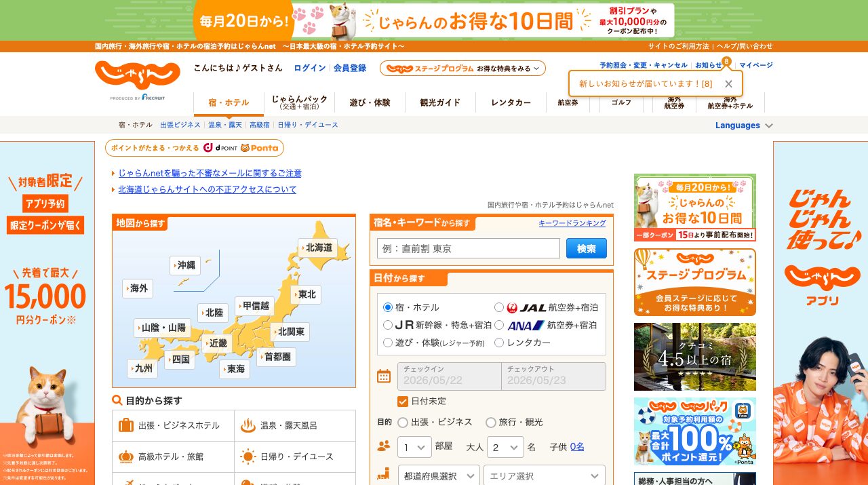The width and height of the screenshot is (868, 485).
Task: Open 都道府県選択 prefecture dropdown
Action: pos(439,476)
